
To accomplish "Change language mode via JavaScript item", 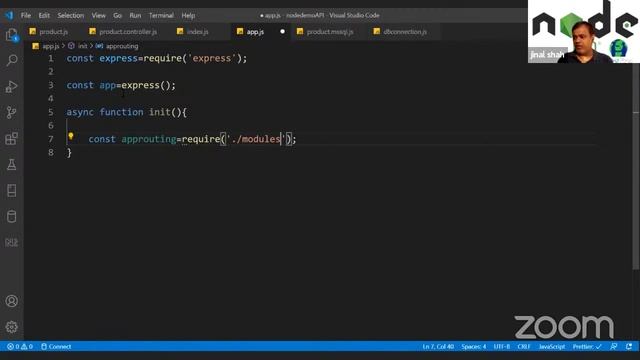I will [x=552, y=347].
